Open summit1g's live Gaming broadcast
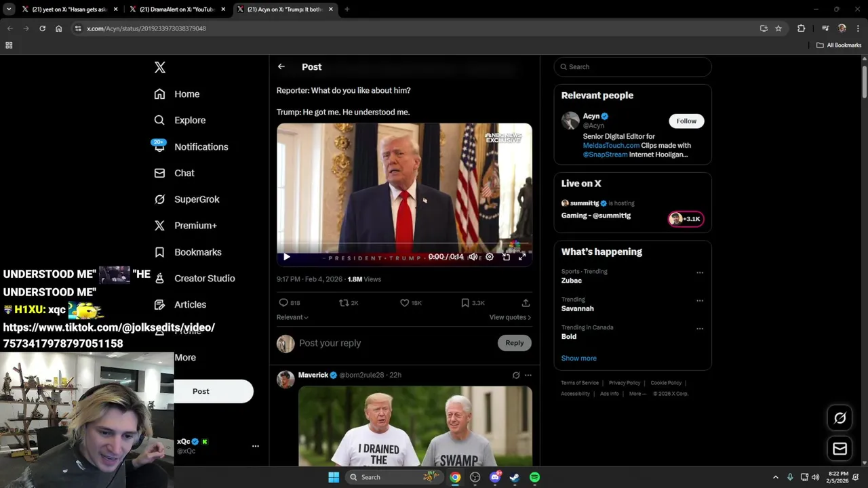The image size is (868, 488). tap(596, 216)
